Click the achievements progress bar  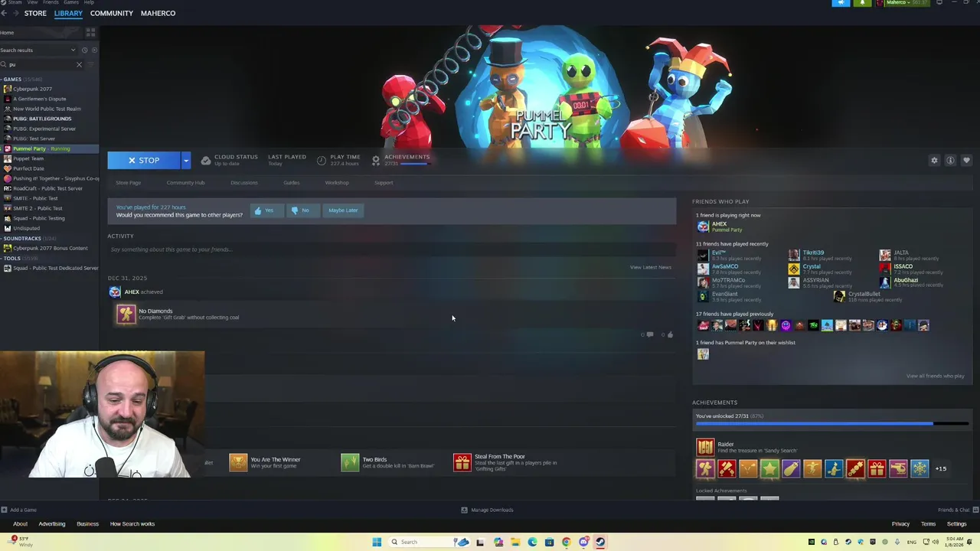[831, 423]
